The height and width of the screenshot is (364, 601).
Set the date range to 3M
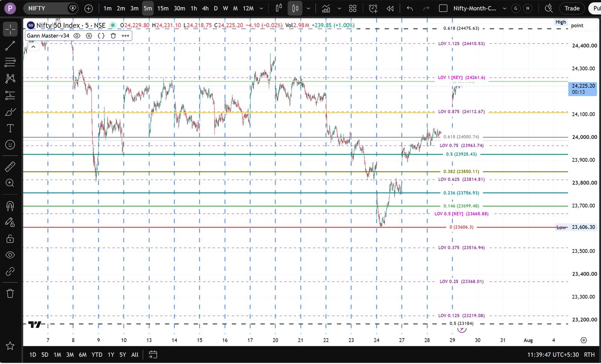70,355
